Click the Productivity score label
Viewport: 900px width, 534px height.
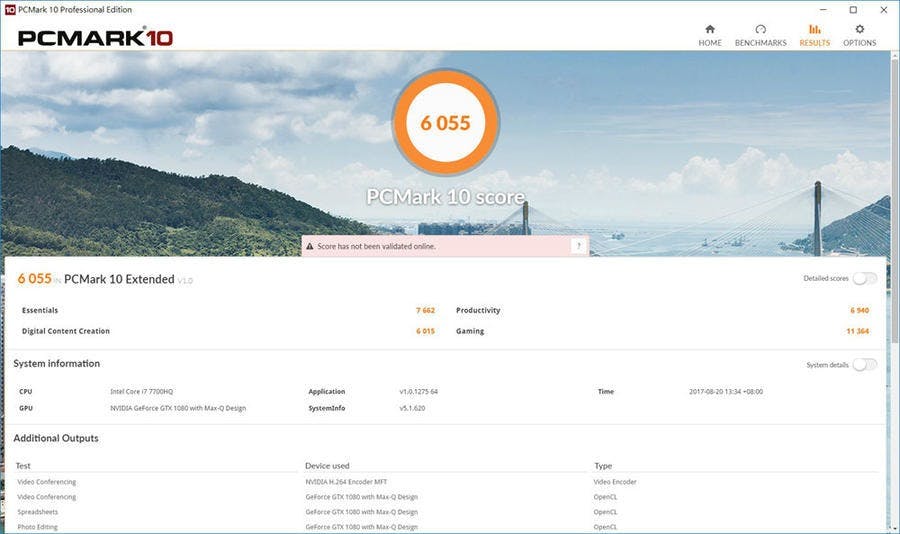tap(478, 311)
